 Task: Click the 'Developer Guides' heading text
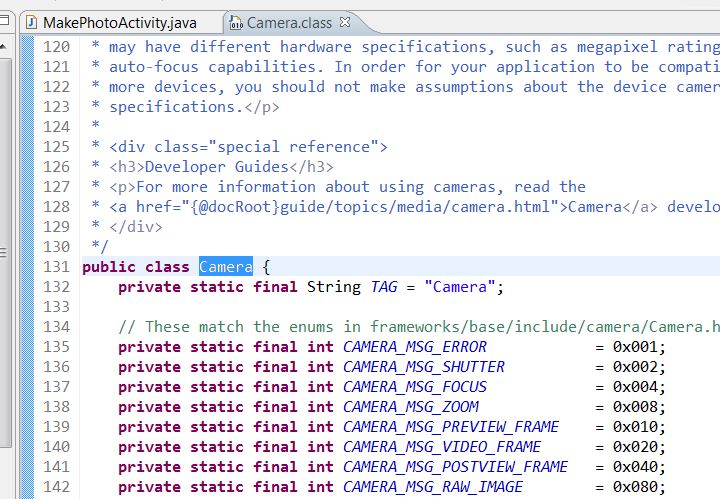[x=217, y=167]
